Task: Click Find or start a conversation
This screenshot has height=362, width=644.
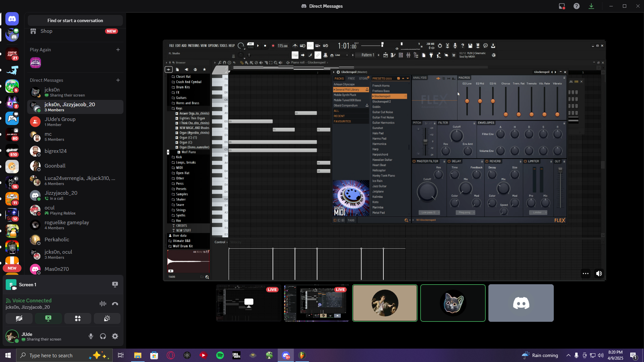Action: click(x=75, y=20)
